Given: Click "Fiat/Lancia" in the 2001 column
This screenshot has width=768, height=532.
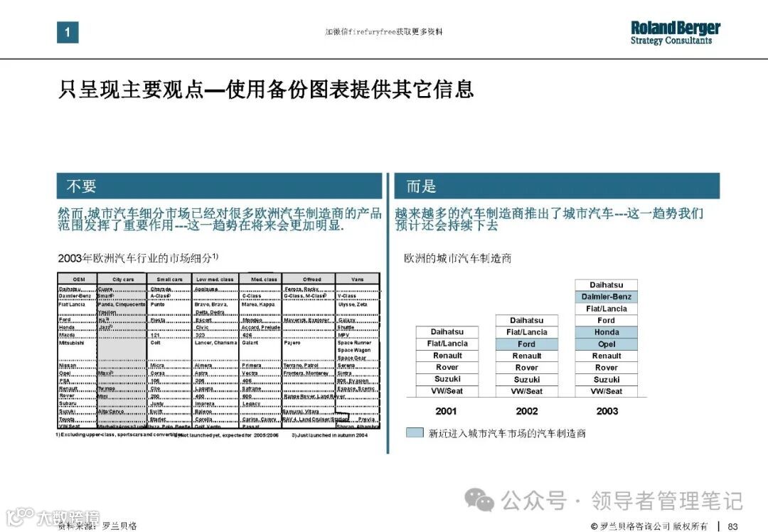Looking at the screenshot, I should 447,344.
